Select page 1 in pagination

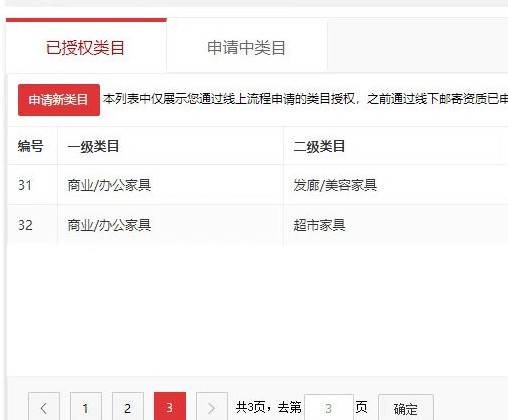pos(86,407)
